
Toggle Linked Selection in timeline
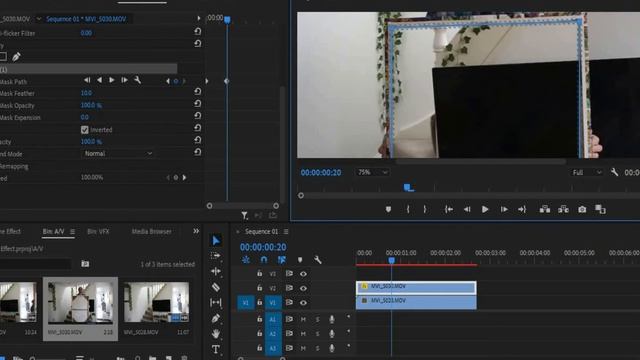pos(282,260)
